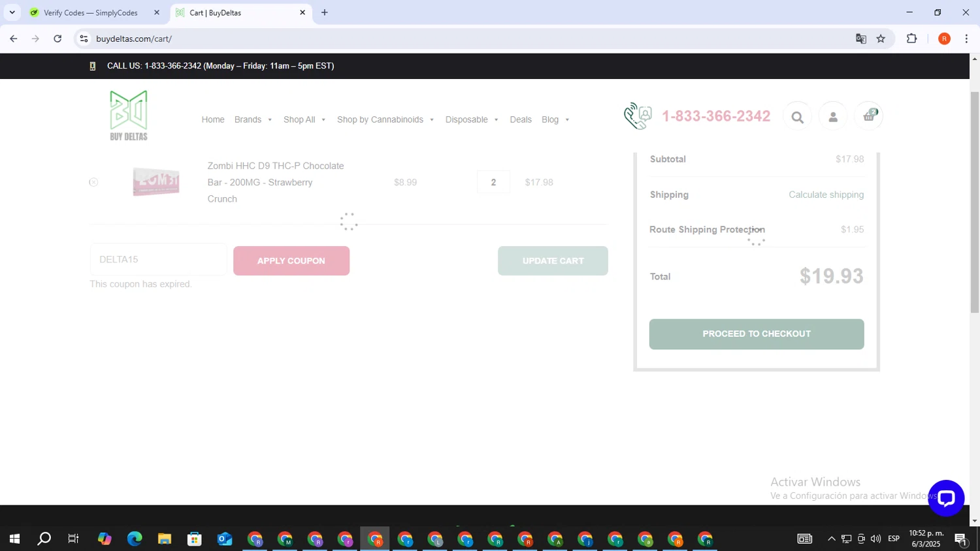Open the site search magnifier icon

click(x=797, y=117)
